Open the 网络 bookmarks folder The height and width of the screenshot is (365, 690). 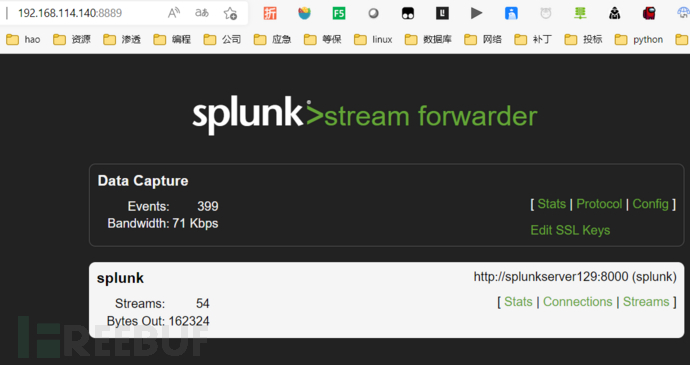[x=483, y=40]
